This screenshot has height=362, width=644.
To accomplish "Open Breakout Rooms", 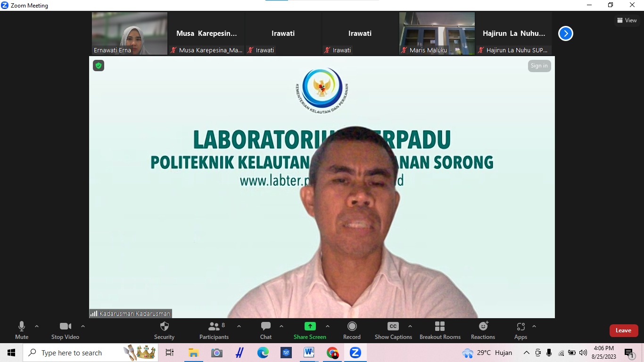I will [440, 330].
